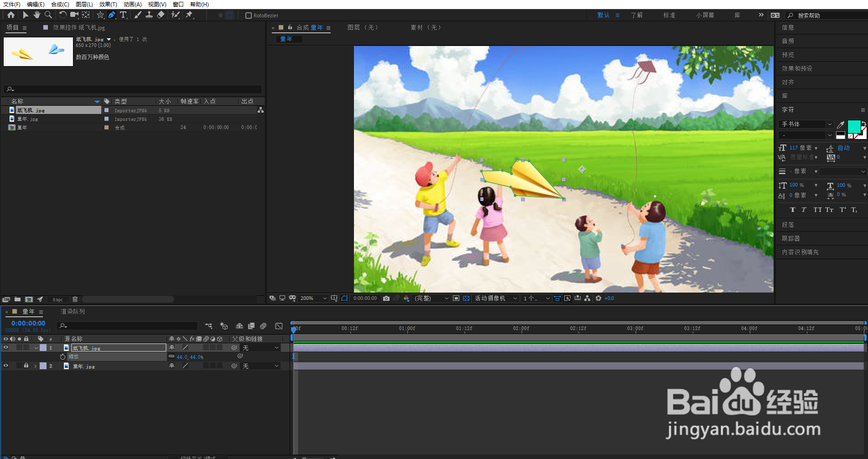Enable motion blur for all layers
This screenshot has height=459, width=868.
click(263, 326)
